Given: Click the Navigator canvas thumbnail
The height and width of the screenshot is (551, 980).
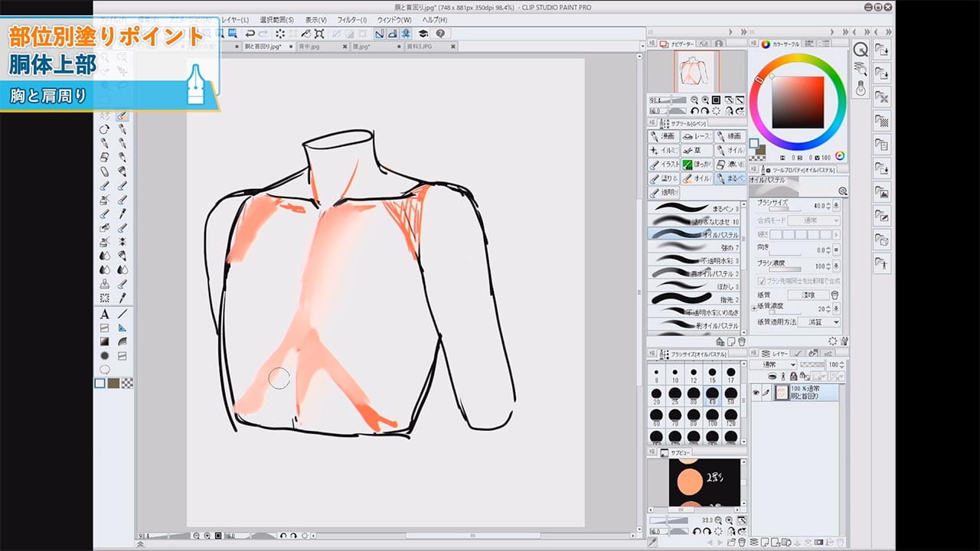Looking at the screenshot, I should point(697,73).
